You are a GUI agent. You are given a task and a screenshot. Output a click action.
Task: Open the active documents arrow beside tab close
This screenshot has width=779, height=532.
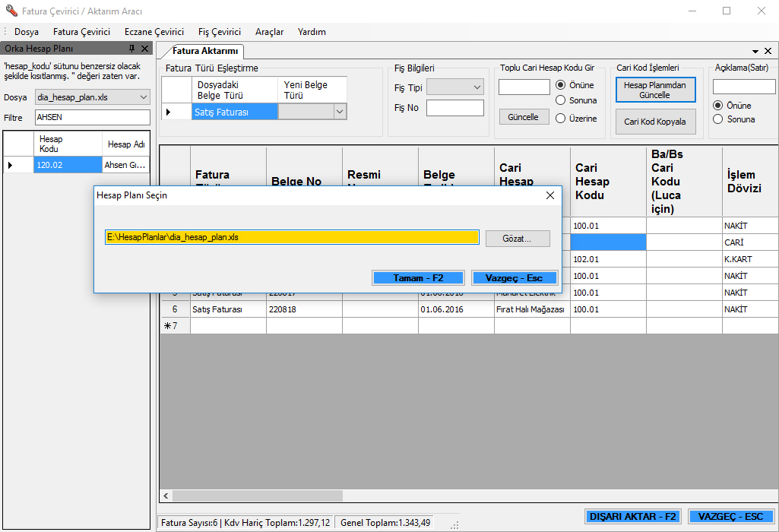click(x=755, y=51)
